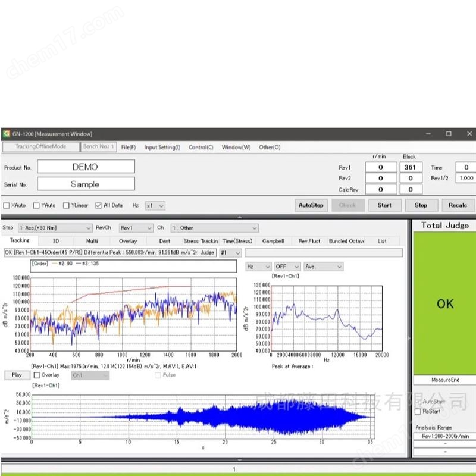476x476 pixels.
Task: Enable the Overlay checkbox beside Play
Action: click(37, 375)
